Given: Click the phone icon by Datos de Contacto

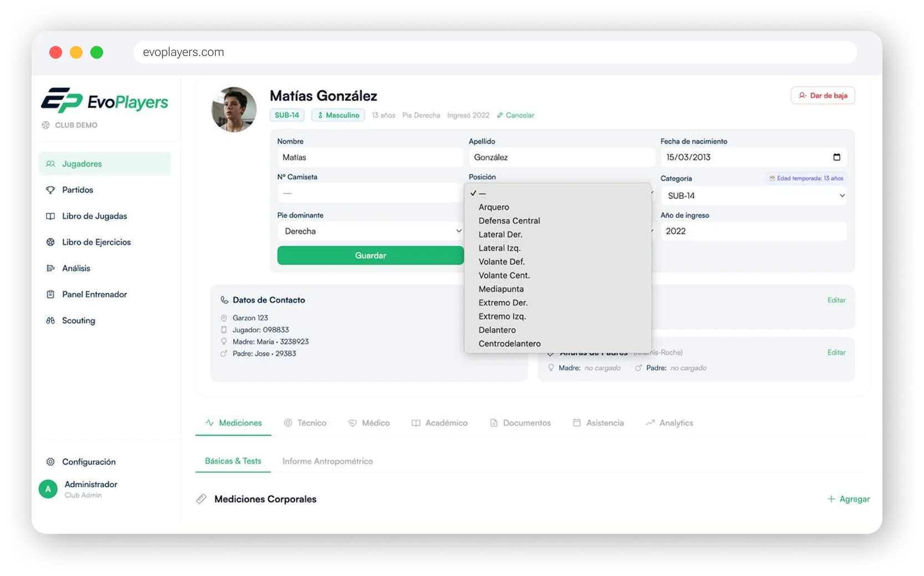Looking at the screenshot, I should click(224, 300).
